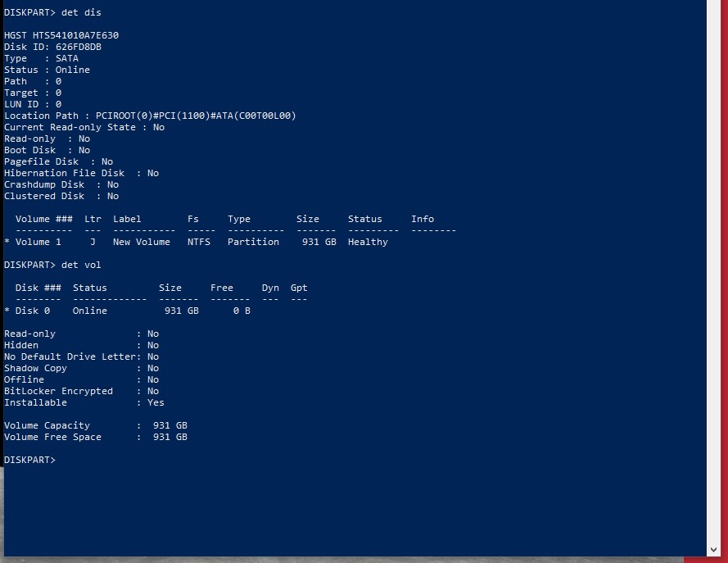Click the 'BitLocker Encrypted' line
Viewport: 728px width, 563px height.
coord(81,391)
